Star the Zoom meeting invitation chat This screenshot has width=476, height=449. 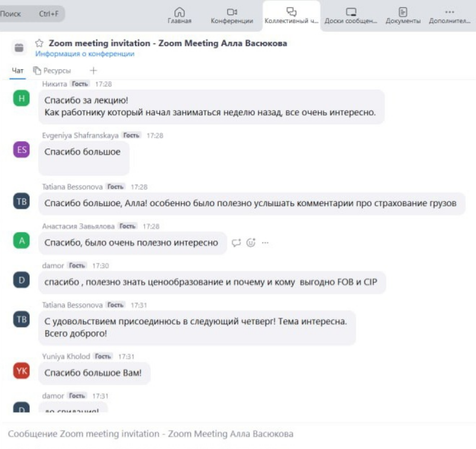tap(39, 43)
